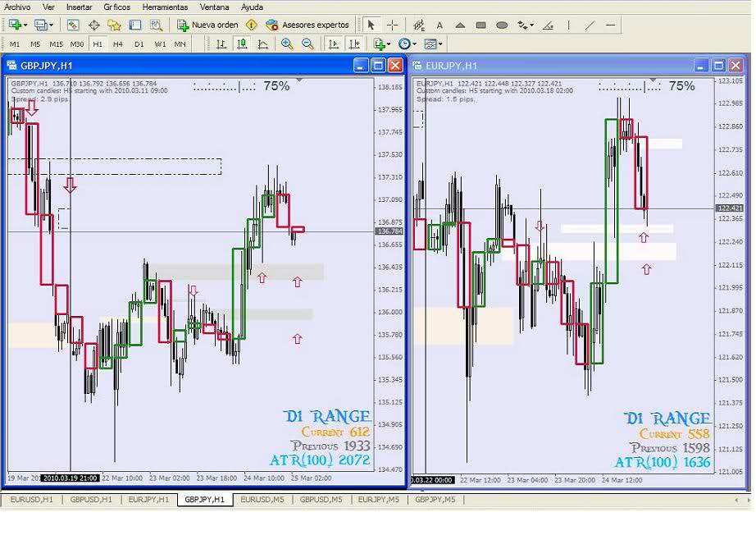The height and width of the screenshot is (540, 756).
Task: Zoom in on the chart
Action: point(287,44)
